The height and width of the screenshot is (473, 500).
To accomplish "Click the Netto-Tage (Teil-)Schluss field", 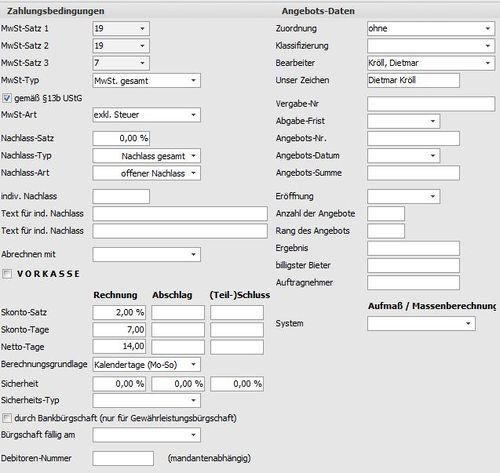I will pos(237,347).
